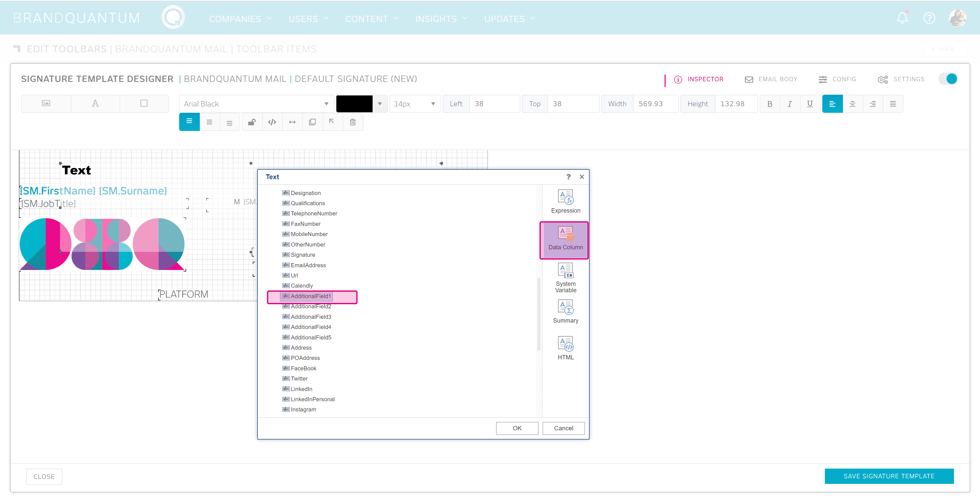This screenshot has width=980, height=501.
Task: Switch to the Email Body tab
Action: (x=771, y=79)
